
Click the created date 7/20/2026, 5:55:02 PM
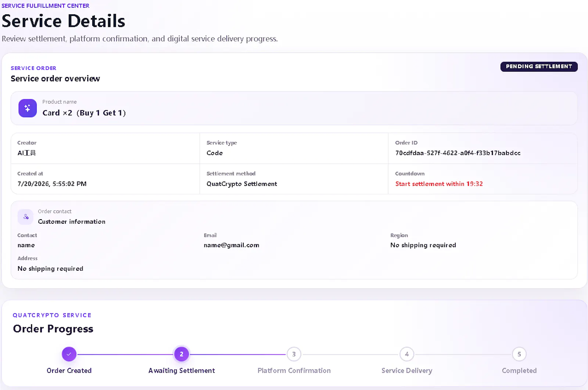point(52,184)
